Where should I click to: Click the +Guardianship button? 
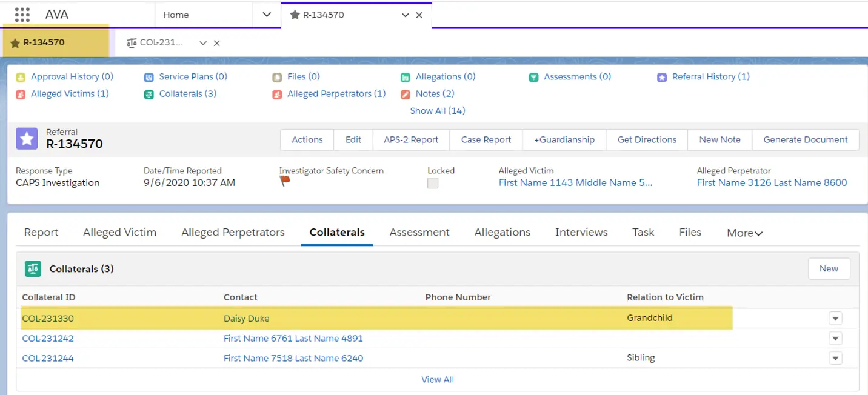[564, 139]
